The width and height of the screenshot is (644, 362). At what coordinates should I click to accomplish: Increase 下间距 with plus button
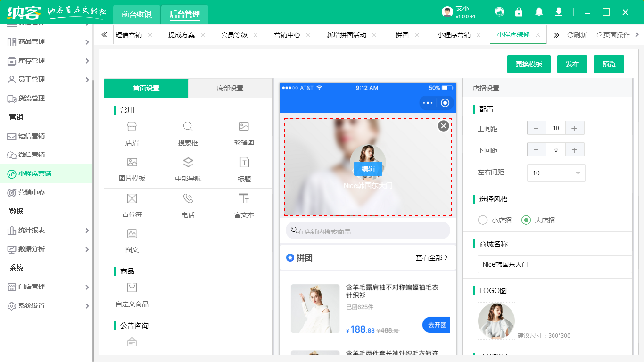tap(574, 150)
